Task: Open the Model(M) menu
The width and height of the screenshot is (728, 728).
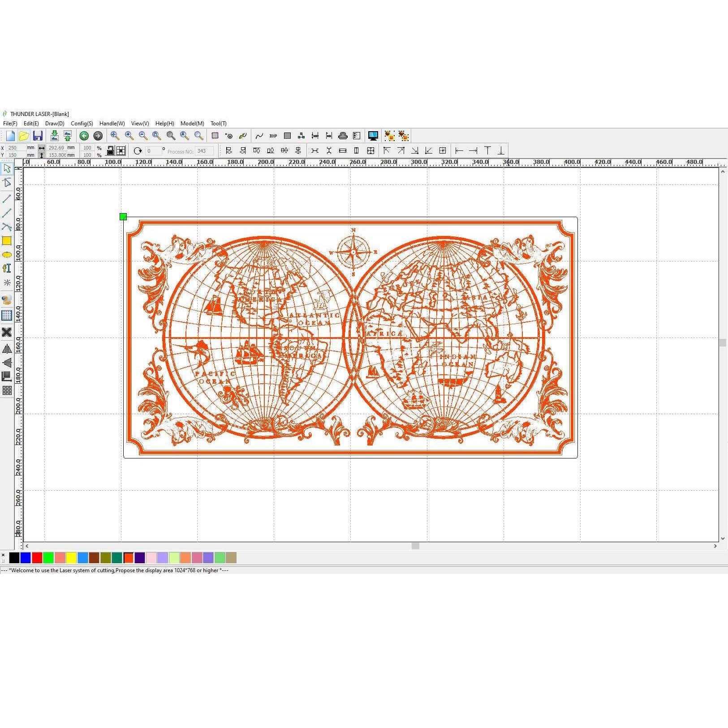Action: [192, 124]
